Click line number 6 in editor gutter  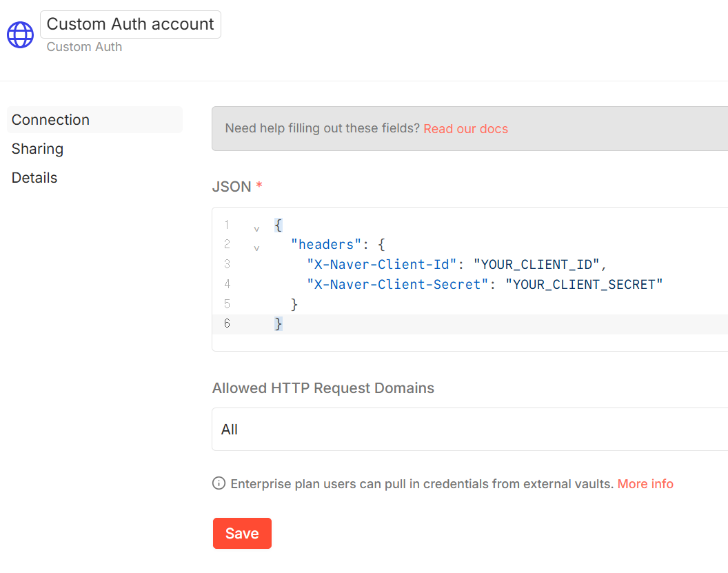(227, 323)
